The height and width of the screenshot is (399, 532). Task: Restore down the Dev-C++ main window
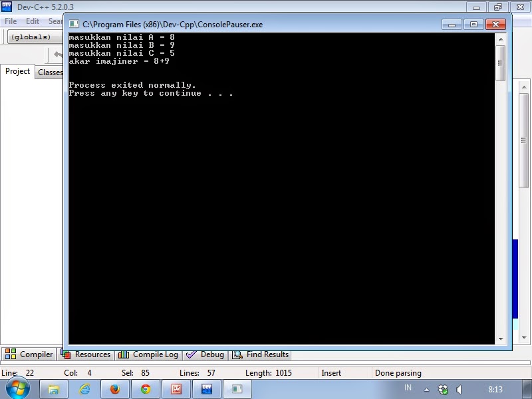tap(497, 7)
